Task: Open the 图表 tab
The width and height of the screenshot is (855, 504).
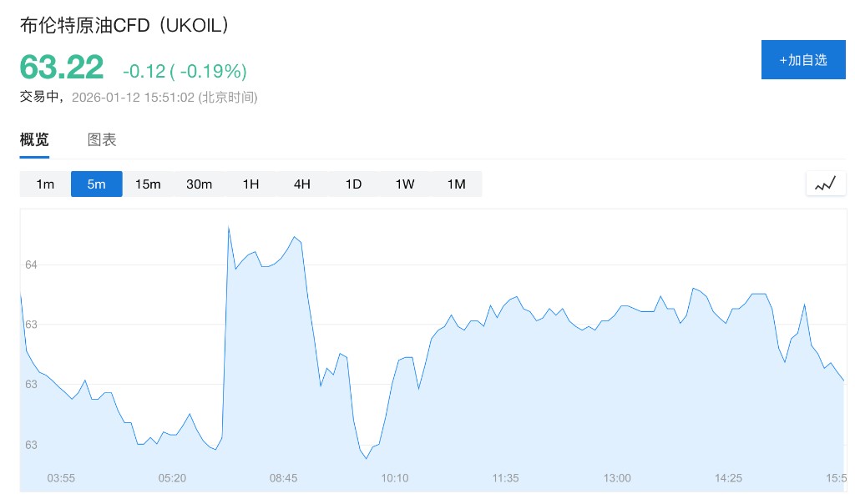Action: coord(102,139)
